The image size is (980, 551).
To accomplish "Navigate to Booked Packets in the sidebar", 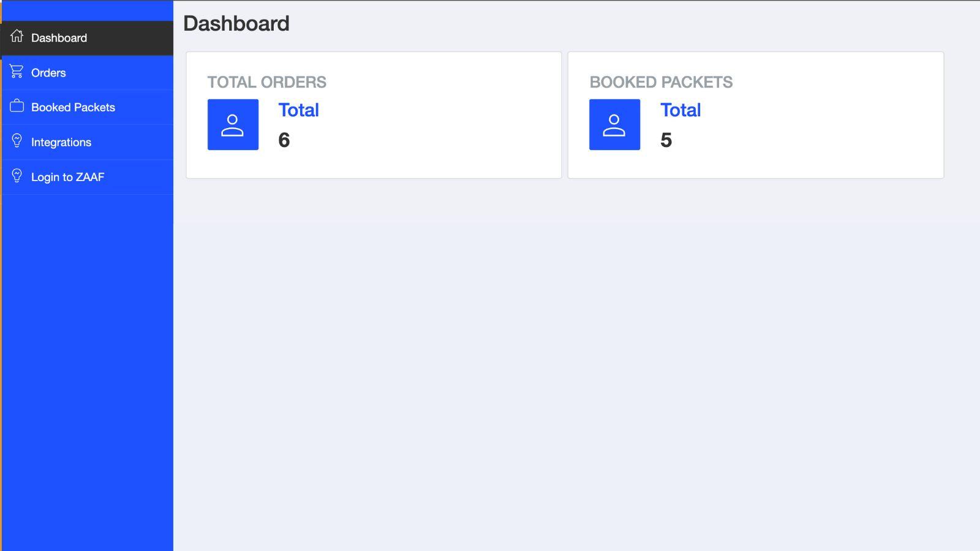I will 73,107.
